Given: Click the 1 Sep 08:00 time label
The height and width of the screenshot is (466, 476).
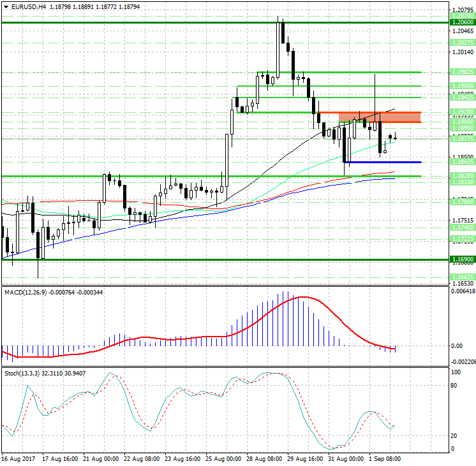Looking at the screenshot, I should point(385,459).
